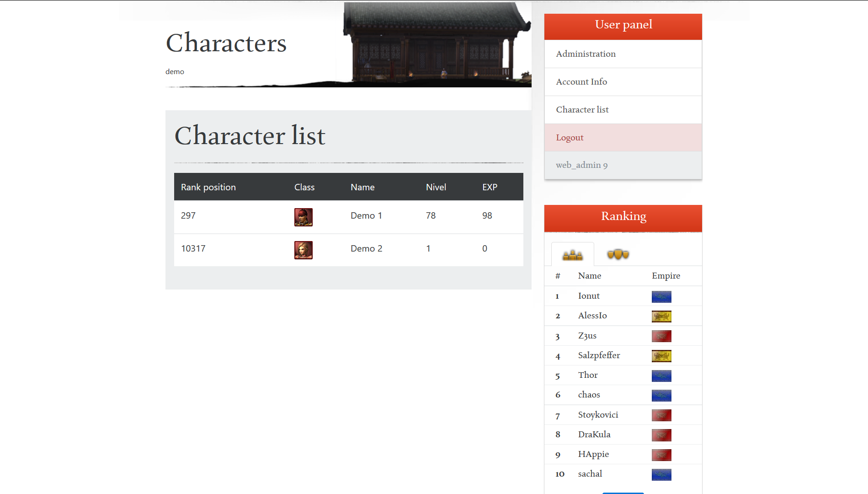Select Demo 2's character class portrait icon
Image resolution: width=868 pixels, height=494 pixels.
303,250
